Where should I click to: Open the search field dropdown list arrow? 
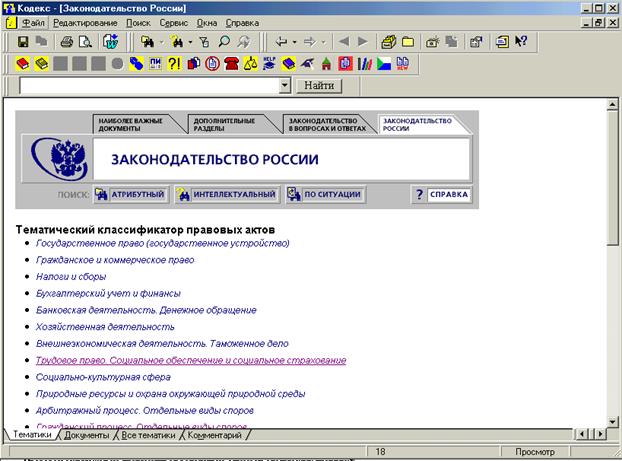click(x=284, y=85)
